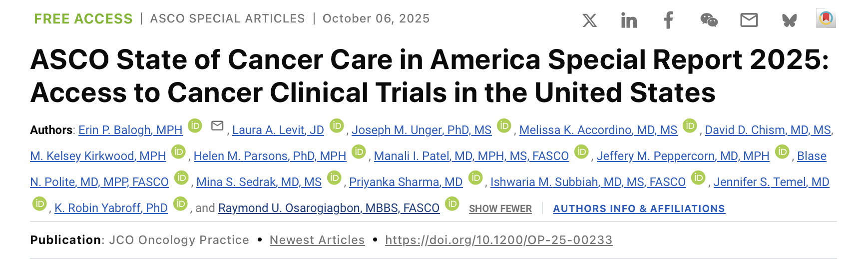
Task: Click author Melissa K. Accordino link
Action: click(598, 130)
